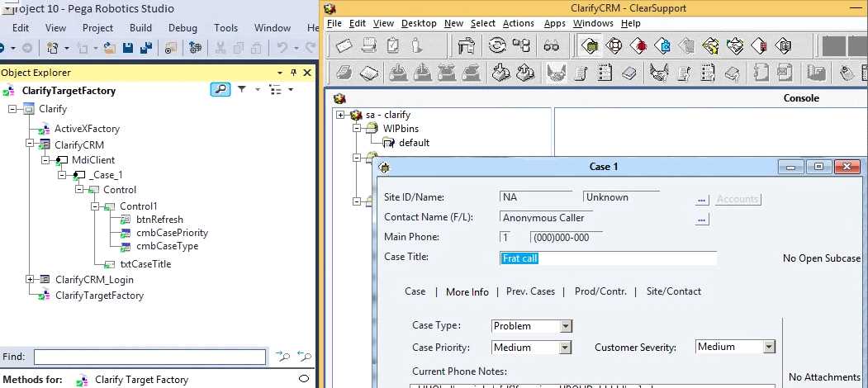Pin the Object Explorer panel
This screenshot has height=388, width=868.
click(293, 73)
